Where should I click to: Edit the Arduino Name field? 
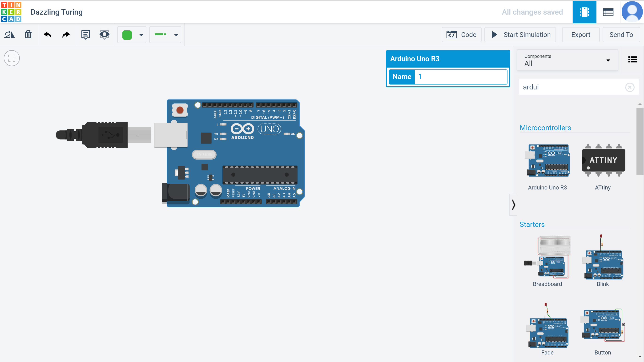click(461, 76)
